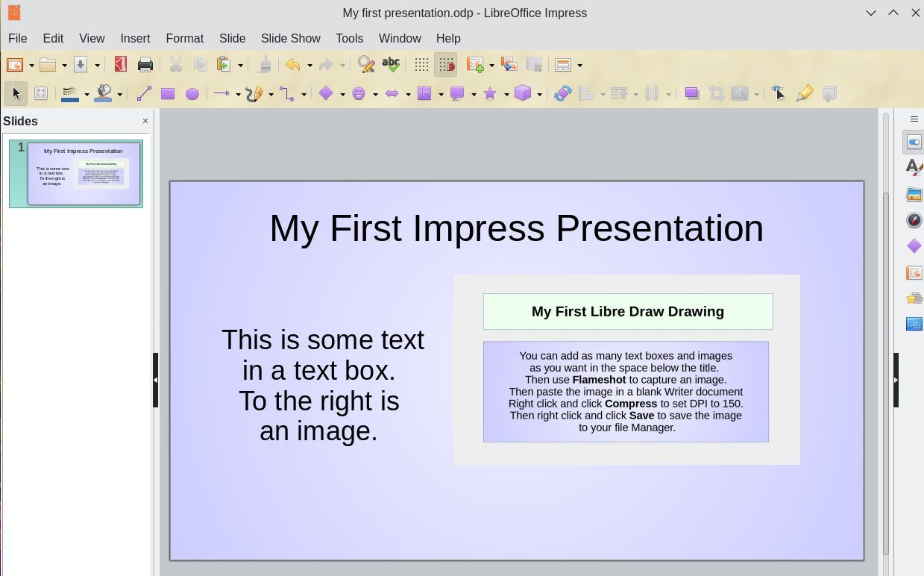Pick the Curves and Polygons tool

[x=254, y=93]
